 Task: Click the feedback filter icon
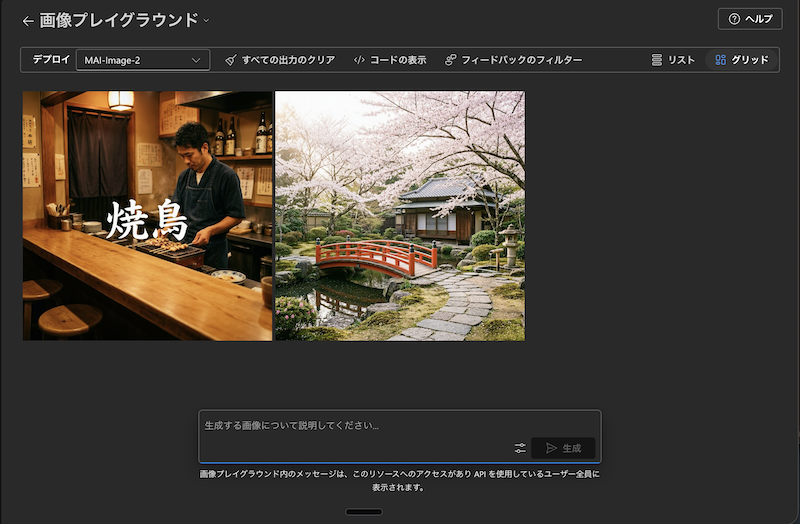[x=451, y=60]
